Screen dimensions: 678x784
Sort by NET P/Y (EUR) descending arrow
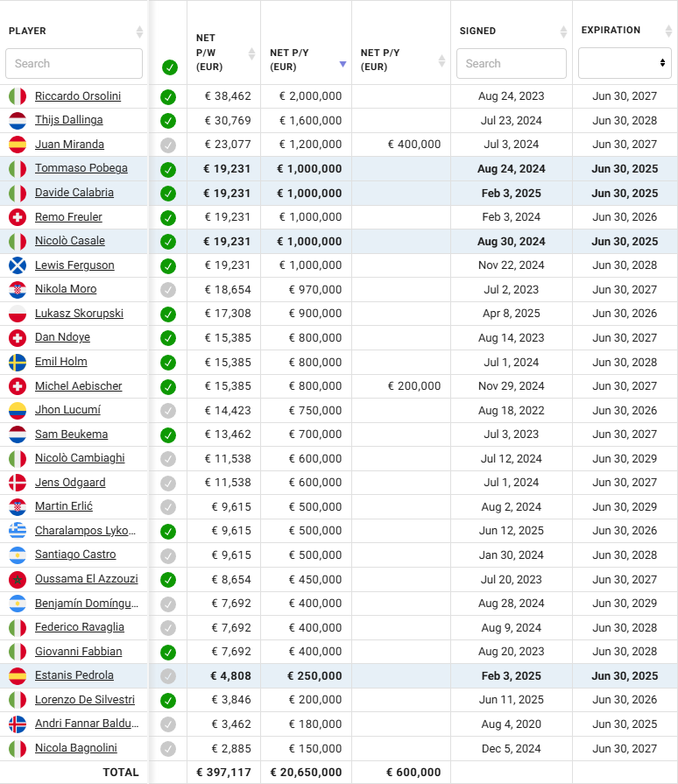pyautogui.click(x=343, y=64)
